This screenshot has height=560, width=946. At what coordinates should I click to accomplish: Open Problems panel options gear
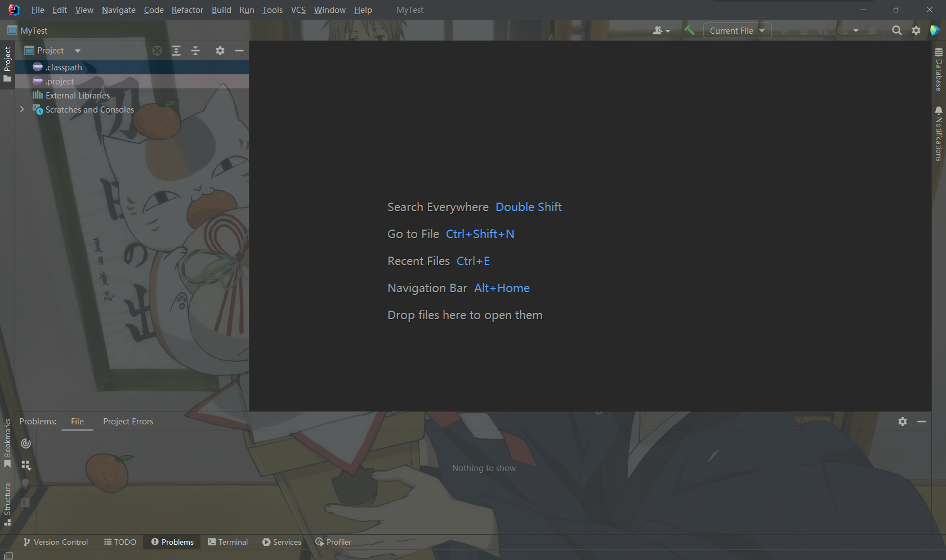[903, 422]
